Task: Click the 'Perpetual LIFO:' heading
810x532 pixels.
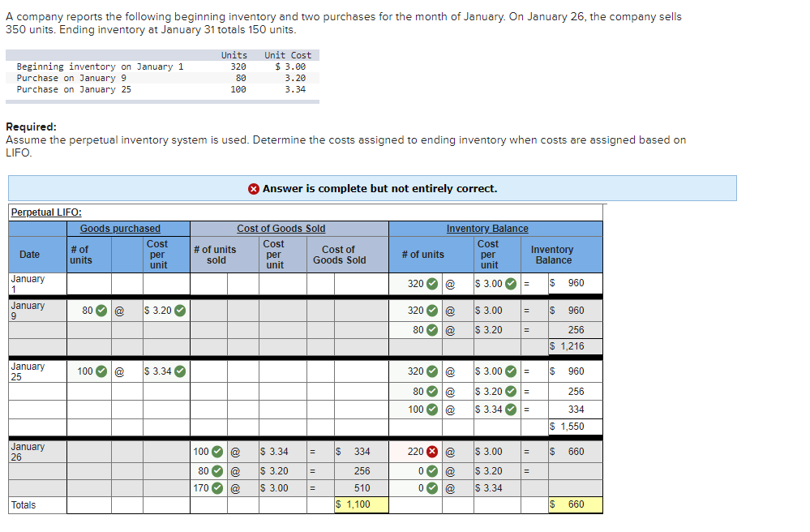Action: [x=46, y=212]
